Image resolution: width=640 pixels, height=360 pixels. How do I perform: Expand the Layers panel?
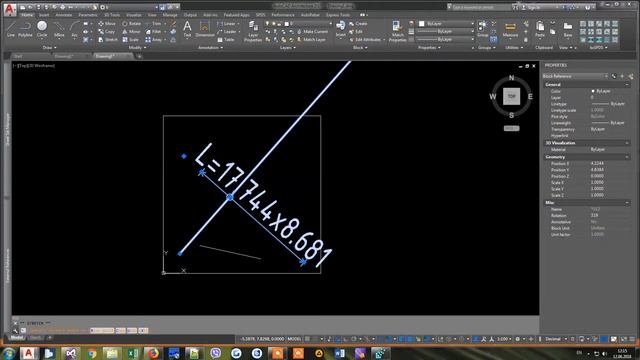click(287, 47)
